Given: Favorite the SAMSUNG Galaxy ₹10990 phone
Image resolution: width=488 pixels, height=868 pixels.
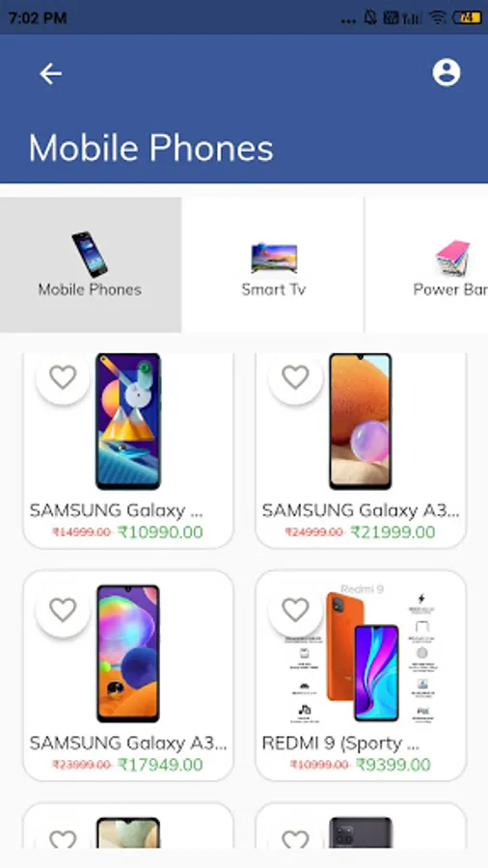Looking at the screenshot, I should tap(63, 377).
